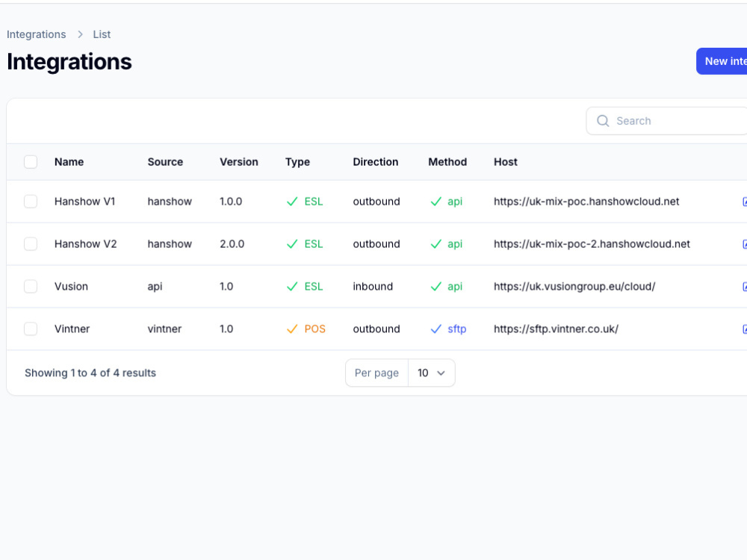The height and width of the screenshot is (560, 747).
Task: Focus the Search input field
Action: (x=677, y=121)
